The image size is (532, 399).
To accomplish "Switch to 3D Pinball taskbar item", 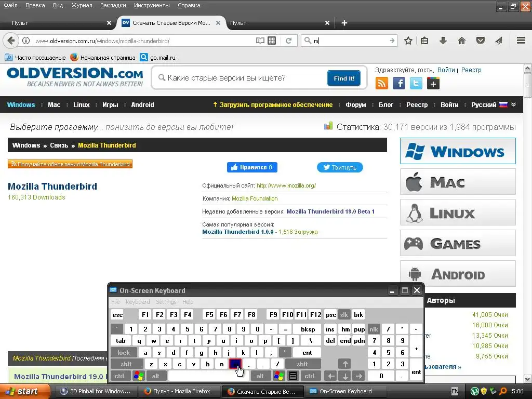I will pos(96,391).
